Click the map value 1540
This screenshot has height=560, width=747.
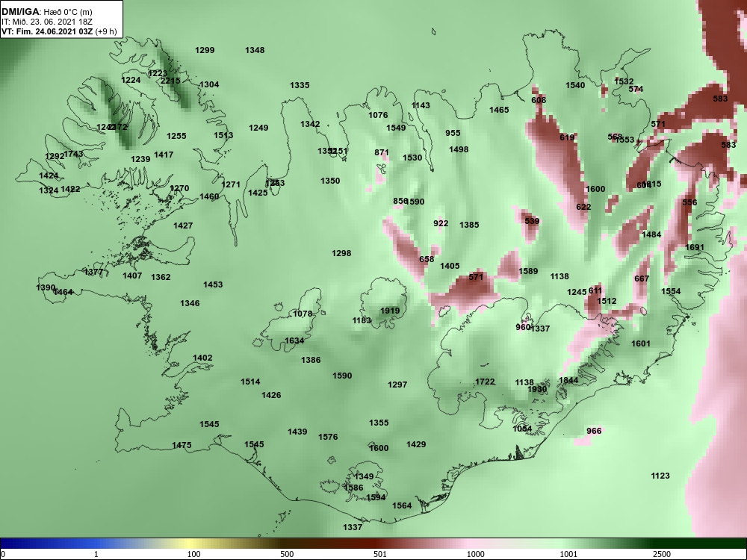[x=575, y=85]
